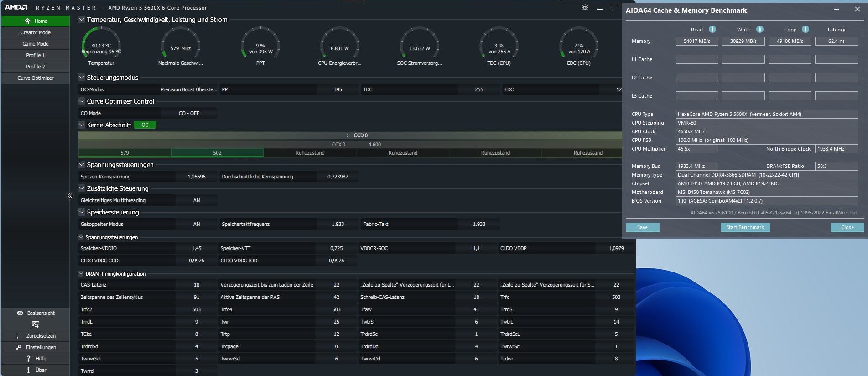Collapse DRAM-Timingkonfiguration section

[81, 274]
